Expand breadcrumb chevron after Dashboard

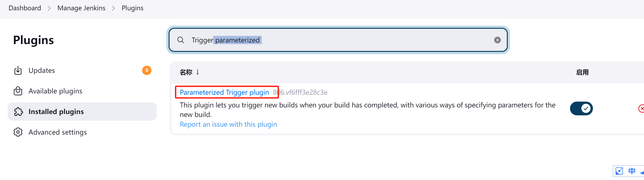tap(49, 8)
